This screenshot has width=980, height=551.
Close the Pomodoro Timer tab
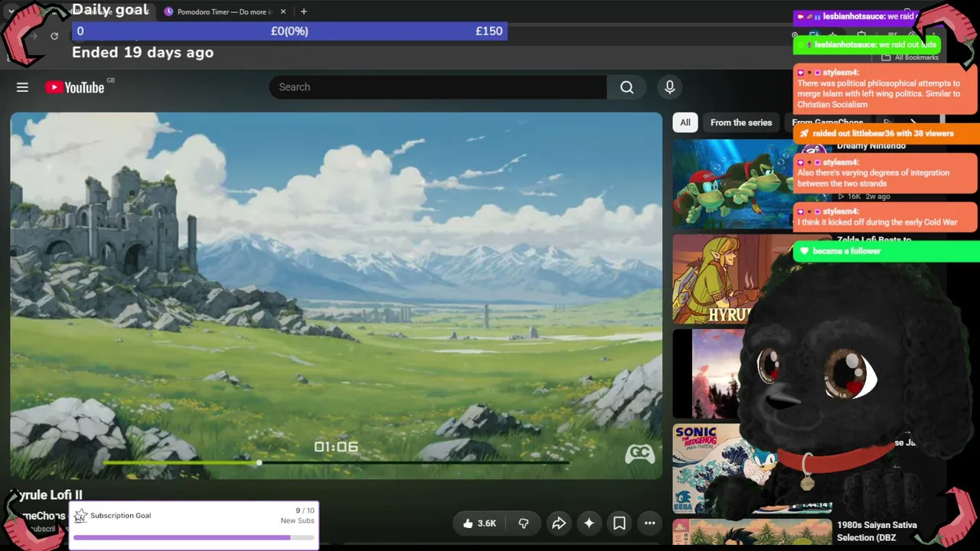tap(283, 11)
